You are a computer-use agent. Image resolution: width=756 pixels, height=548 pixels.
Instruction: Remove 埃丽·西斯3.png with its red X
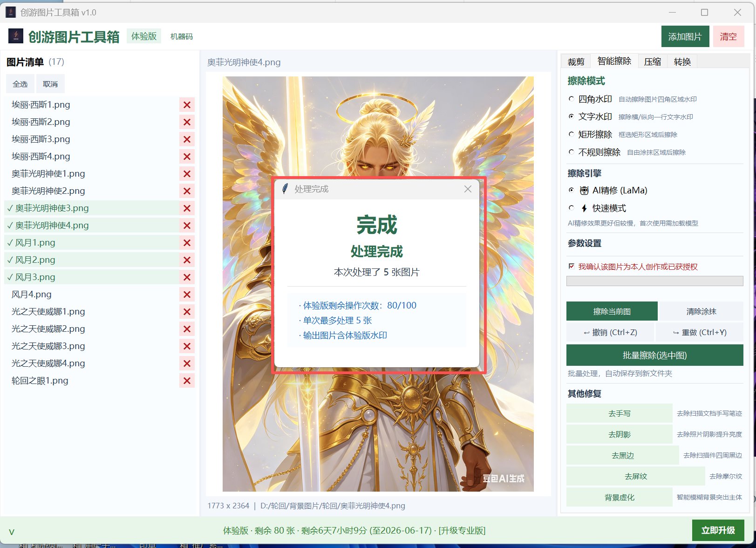click(x=187, y=139)
